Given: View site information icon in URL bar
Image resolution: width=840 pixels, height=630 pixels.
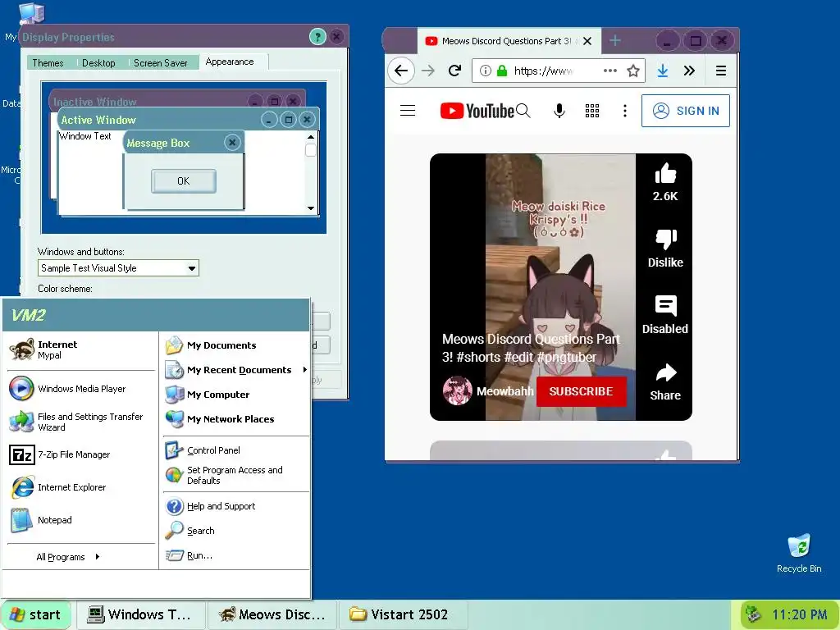Looking at the screenshot, I should click(486, 71).
